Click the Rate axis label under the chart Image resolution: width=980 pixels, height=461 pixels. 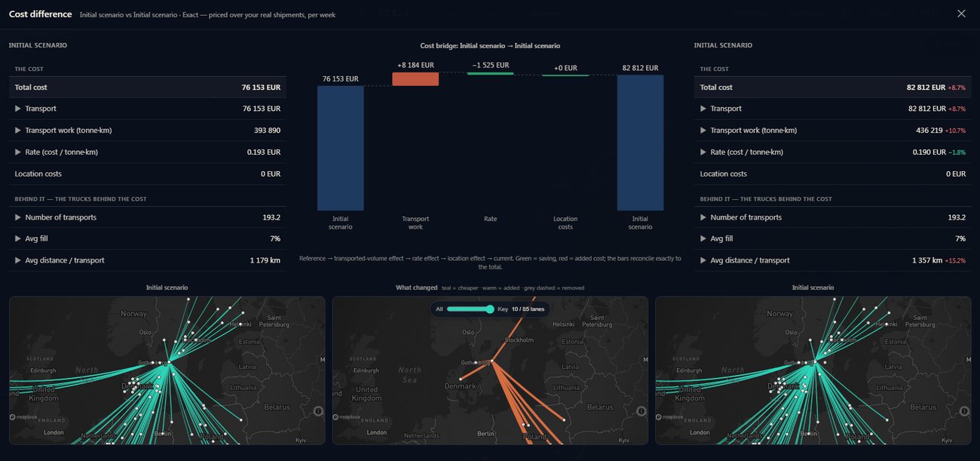pyautogui.click(x=490, y=219)
